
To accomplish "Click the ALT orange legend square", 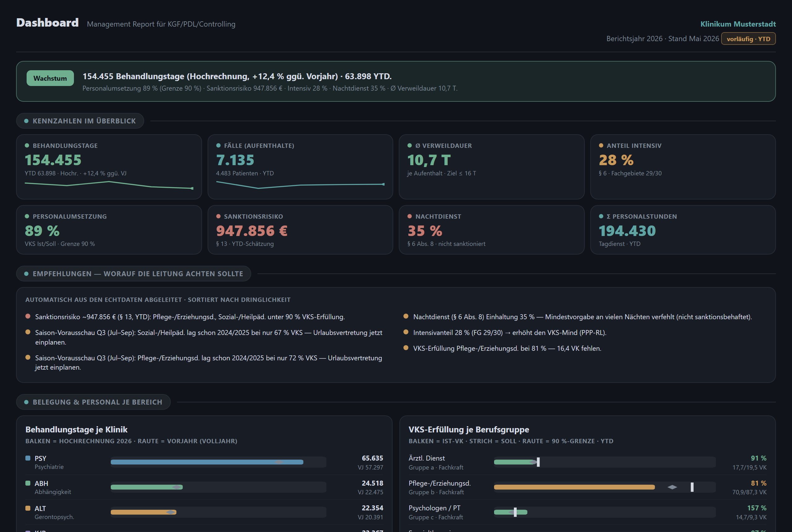I will pos(28,508).
